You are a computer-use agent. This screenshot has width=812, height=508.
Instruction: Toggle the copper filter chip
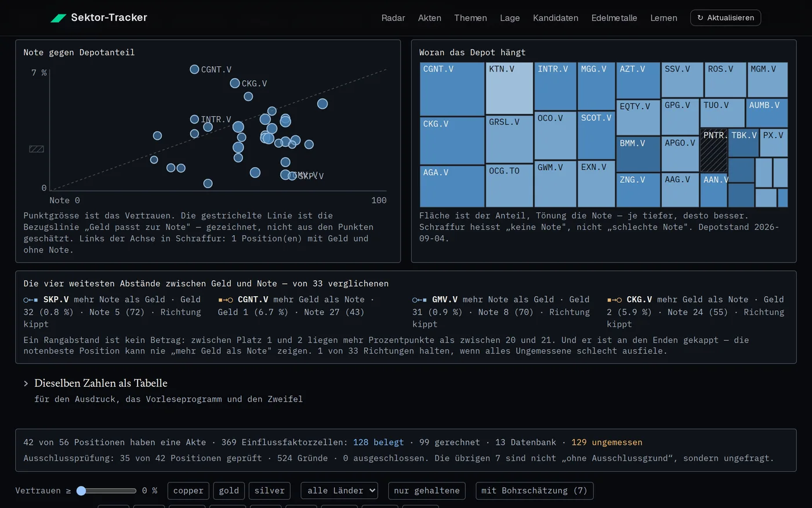[188, 491]
